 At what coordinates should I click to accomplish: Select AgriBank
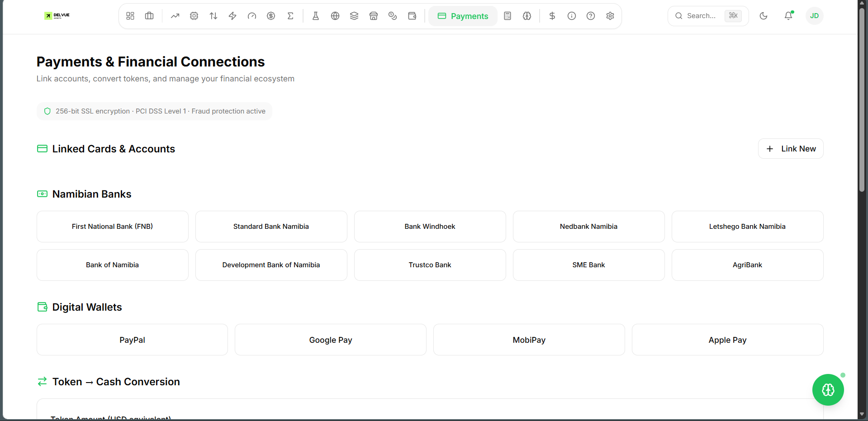[x=748, y=265]
